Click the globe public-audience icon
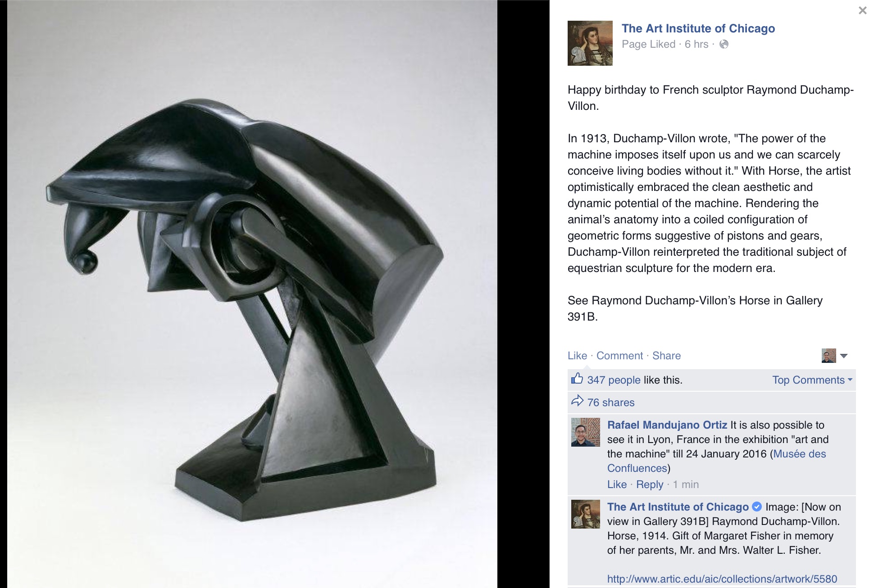This screenshot has height=588, width=874. (724, 44)
